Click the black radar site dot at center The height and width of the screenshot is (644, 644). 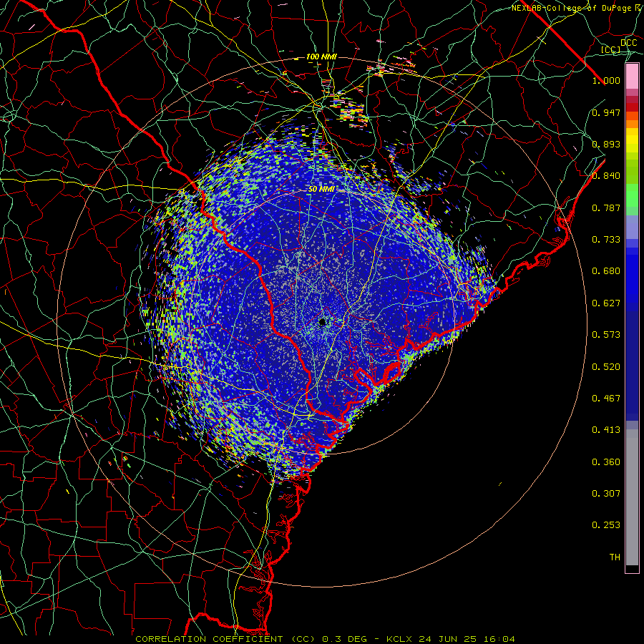pyautogui.click(x=322, y=322)
